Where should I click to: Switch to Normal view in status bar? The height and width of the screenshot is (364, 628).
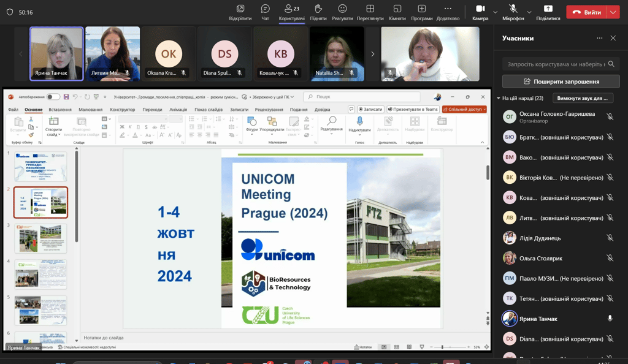[384, 347]
